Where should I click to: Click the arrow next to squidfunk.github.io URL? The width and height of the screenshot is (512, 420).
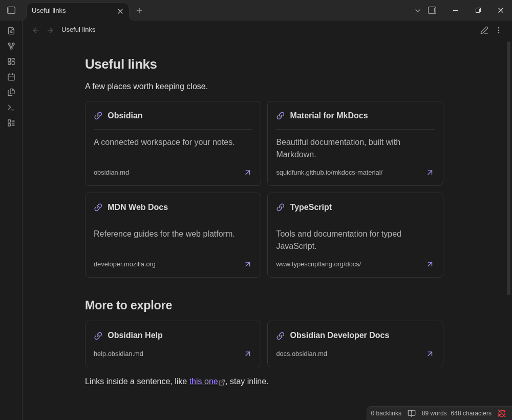430,173
